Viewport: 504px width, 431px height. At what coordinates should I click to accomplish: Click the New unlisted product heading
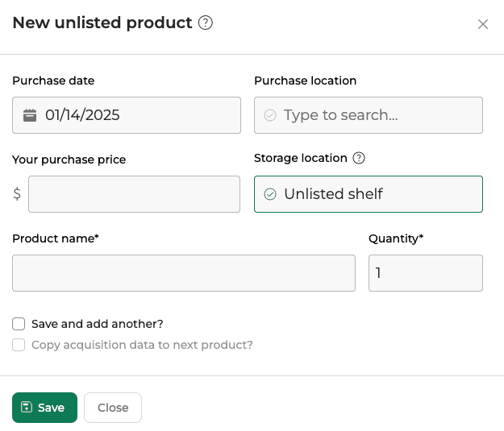102,23
